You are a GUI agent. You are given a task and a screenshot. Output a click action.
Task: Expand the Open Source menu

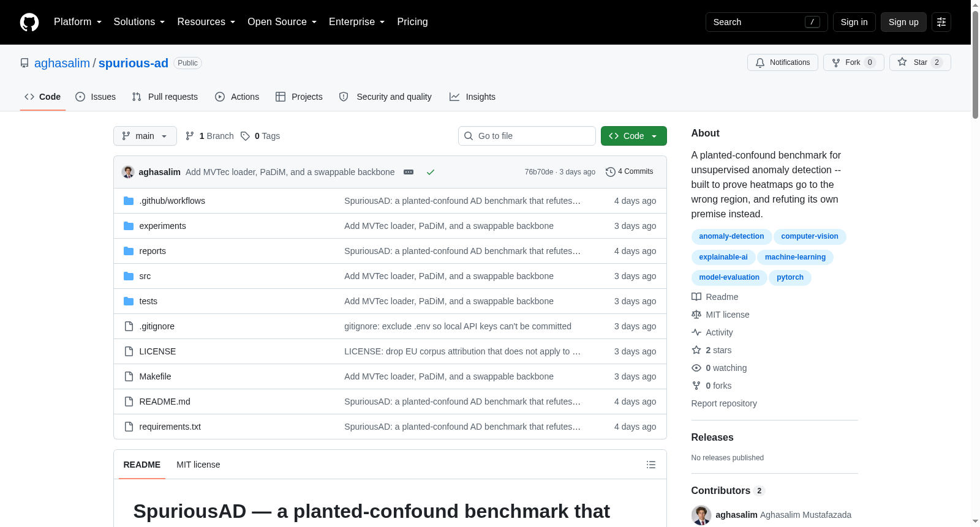282,22
